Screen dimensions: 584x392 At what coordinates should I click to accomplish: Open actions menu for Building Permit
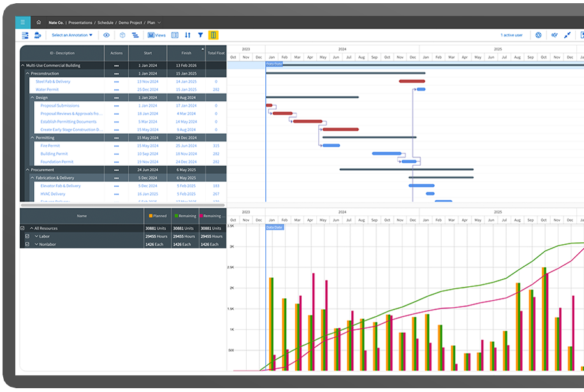pos(117,154)
